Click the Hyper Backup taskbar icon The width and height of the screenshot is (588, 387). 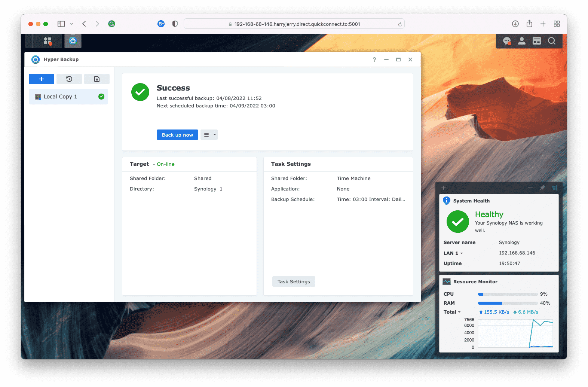(73, 41)
